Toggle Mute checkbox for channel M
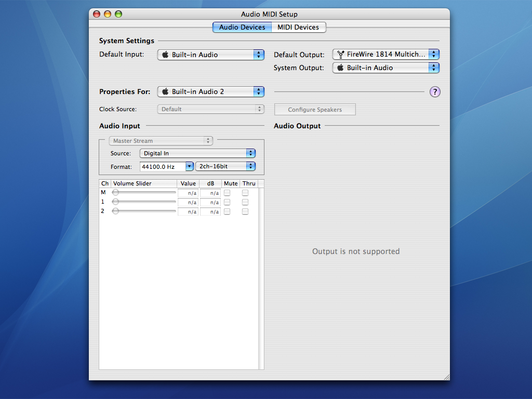This screenshot has height=399, width=532. coord(227,193)
